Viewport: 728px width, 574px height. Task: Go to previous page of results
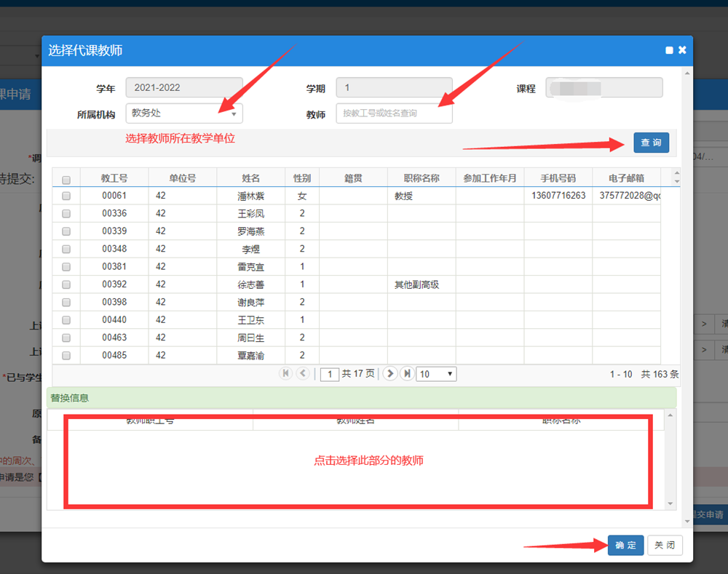(303, 373)
